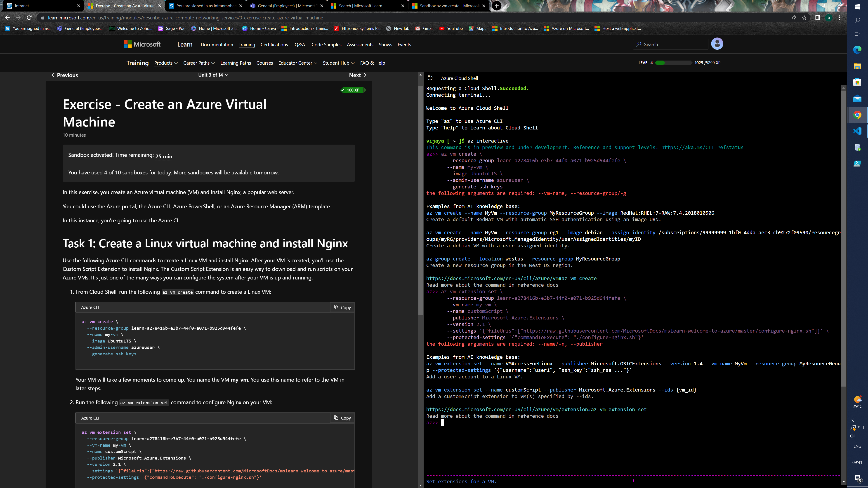868x488 pixels.
Task: Reload the page with the refresh icon
Action: 29,18
